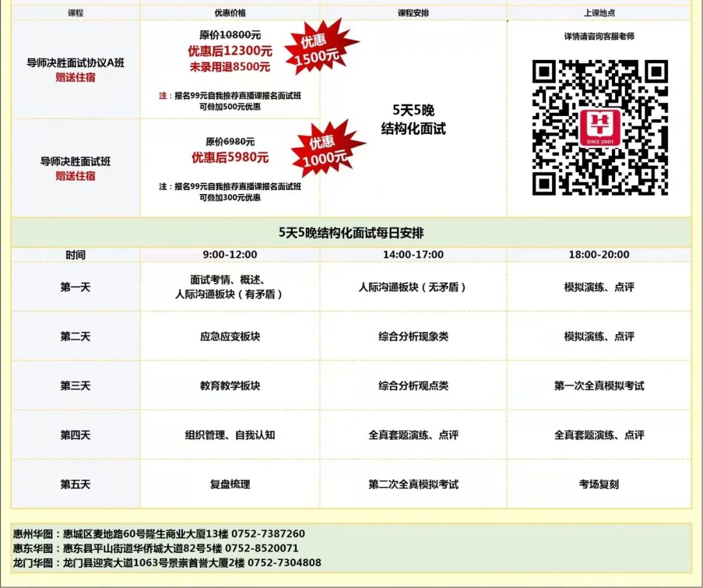Click 综合分析观点类 cell
703x588 pixels.
pos(413,385)
